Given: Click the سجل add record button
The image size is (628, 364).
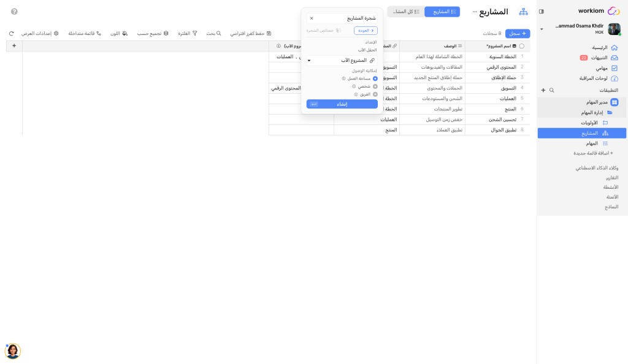Looking at the screenshot, I should pos(518,34).
